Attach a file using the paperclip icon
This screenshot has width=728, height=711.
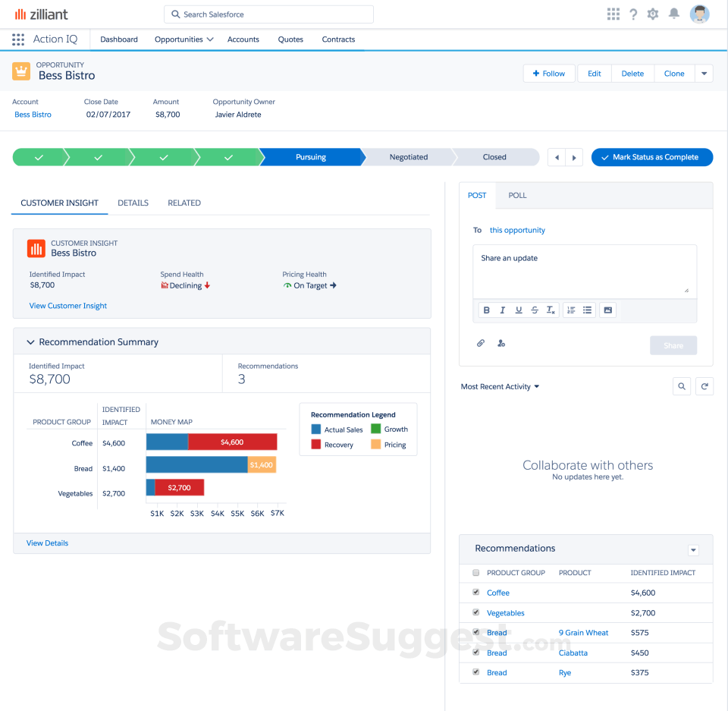pyautogui.click(x=480, y=343)
